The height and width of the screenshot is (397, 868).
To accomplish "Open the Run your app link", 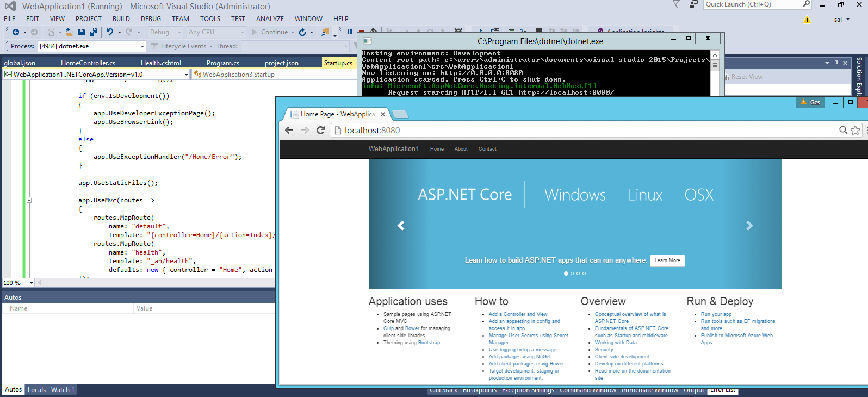I will point(716,314).
